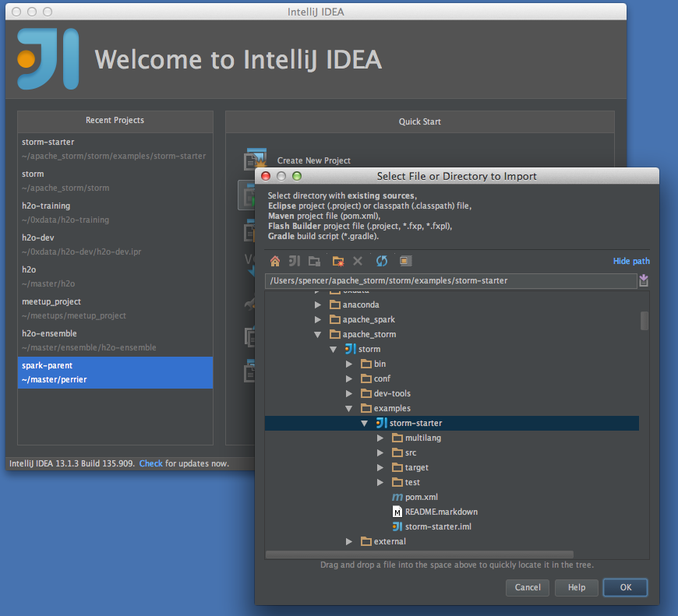Toggle show hidden files icon
Image resolution: width=678 pixels, height=616 pixels.
coord(405,261)
